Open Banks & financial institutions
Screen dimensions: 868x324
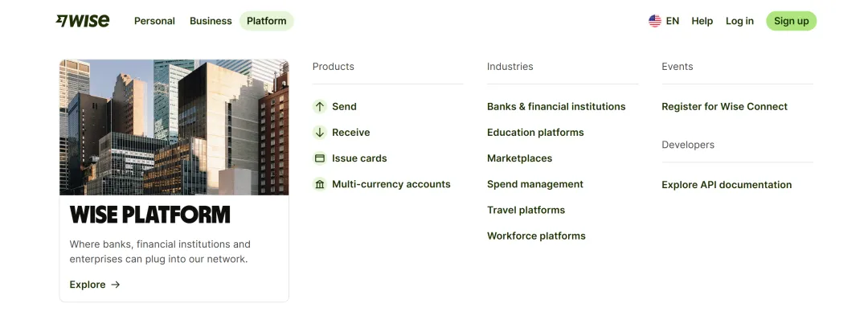(x=556, y=106)
